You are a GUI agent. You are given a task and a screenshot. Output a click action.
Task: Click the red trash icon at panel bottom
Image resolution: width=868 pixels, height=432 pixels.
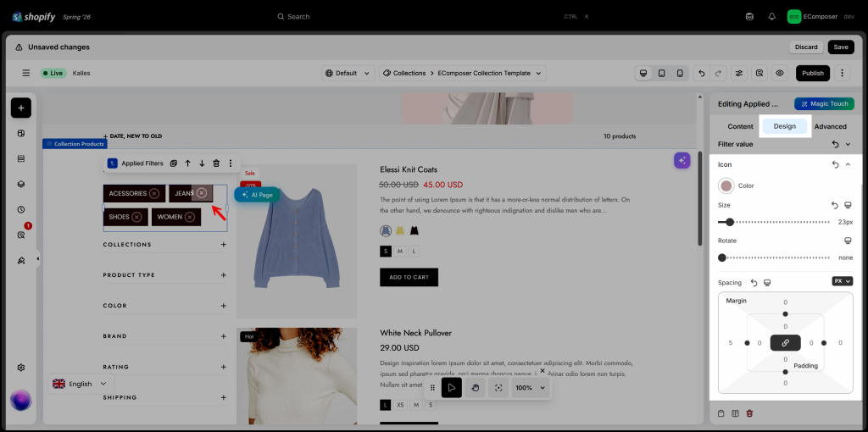749,413
